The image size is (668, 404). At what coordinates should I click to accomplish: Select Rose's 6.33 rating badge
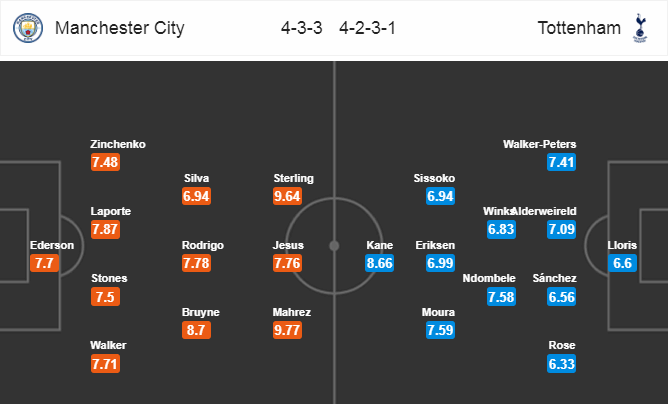(561, 364)
